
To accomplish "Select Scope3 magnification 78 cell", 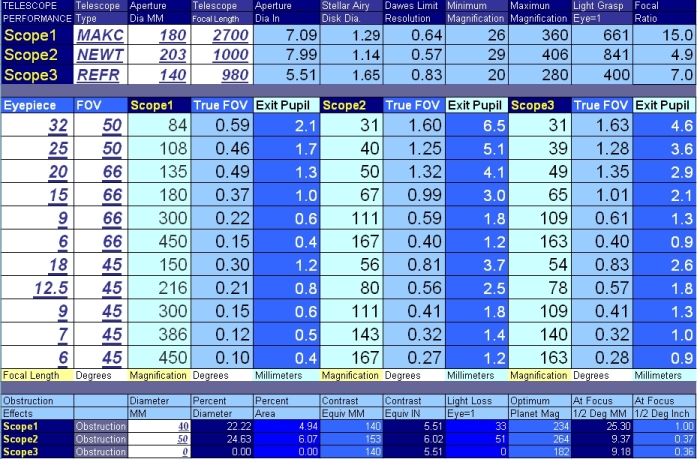I will coord(540,288).
